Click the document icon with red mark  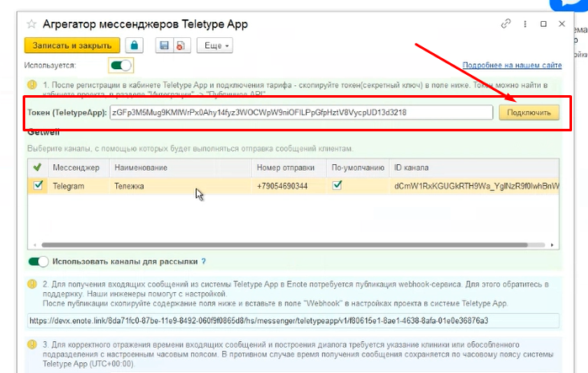pos(179,45)
